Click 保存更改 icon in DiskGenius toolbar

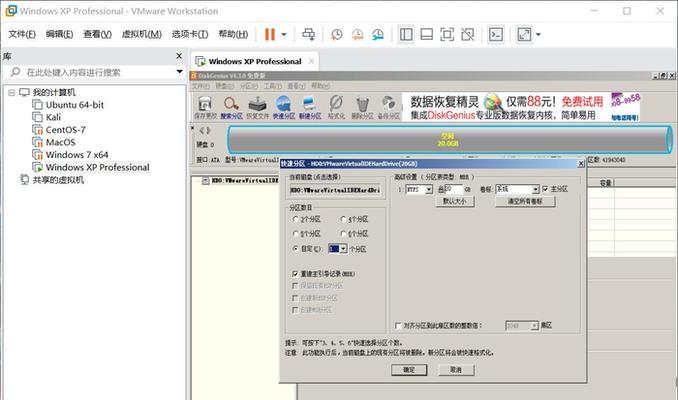tap(205, 107)
